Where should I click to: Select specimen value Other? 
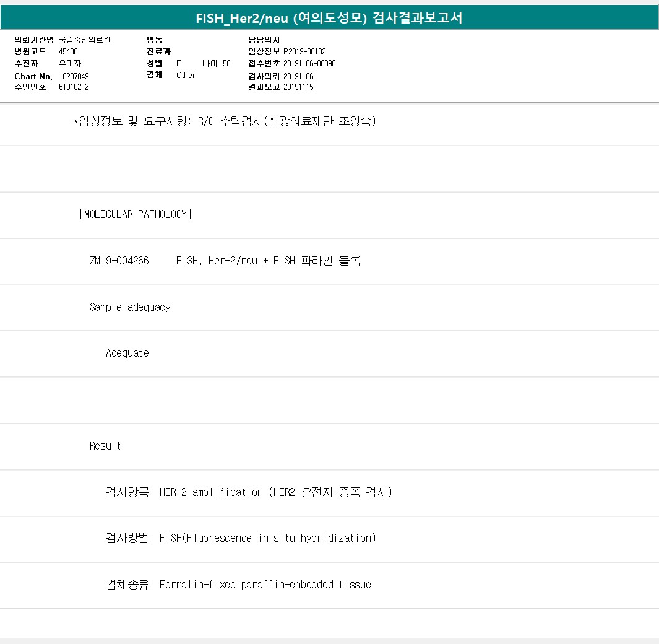point(186,76)
